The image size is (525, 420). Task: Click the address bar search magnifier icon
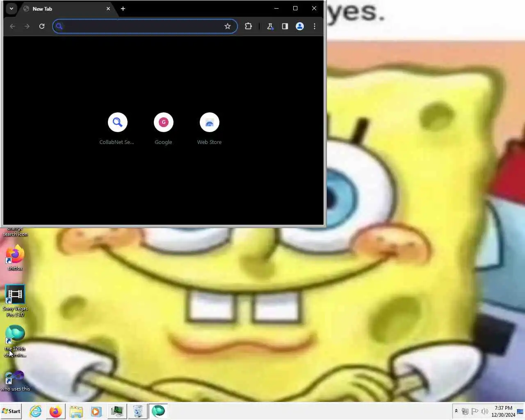[59, 26]
